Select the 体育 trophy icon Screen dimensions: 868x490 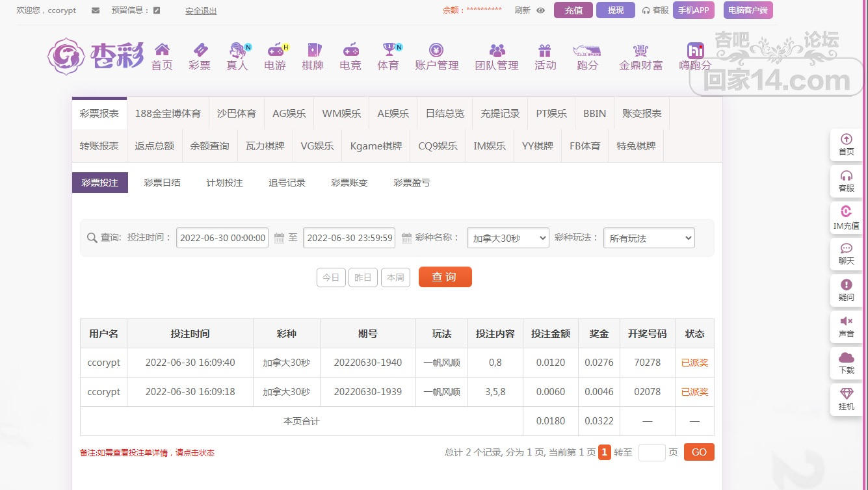pyautogui.click(x=389, y=50)
